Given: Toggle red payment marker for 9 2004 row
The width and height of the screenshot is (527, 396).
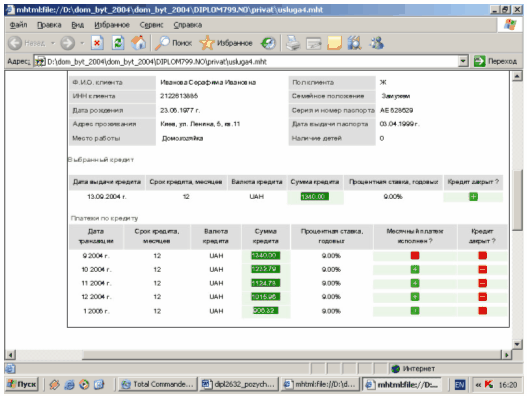Looking at the screenshot, I should (x=415, y=256).
